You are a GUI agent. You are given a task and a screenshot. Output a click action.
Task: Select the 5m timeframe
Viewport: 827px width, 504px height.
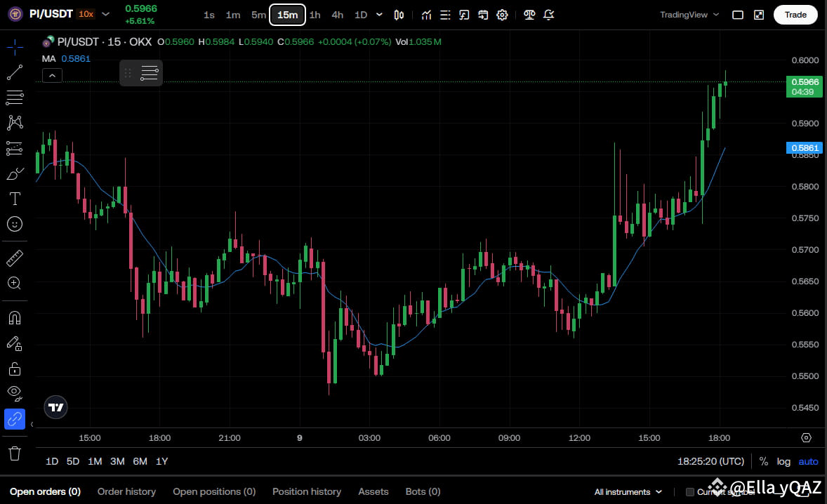click(258, 15)
